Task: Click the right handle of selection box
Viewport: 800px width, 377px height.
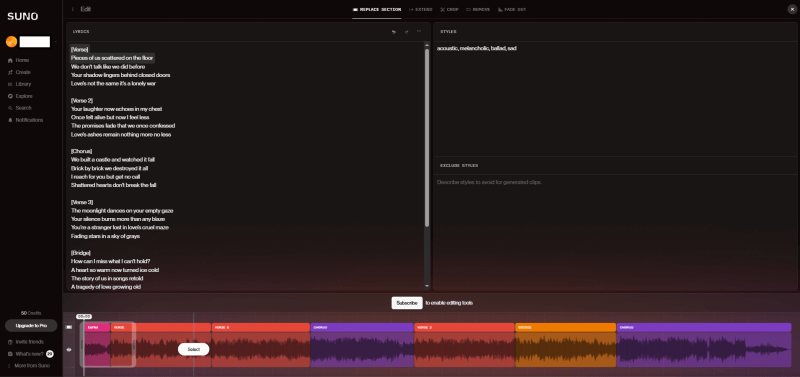Action: [x=134, y=346]
